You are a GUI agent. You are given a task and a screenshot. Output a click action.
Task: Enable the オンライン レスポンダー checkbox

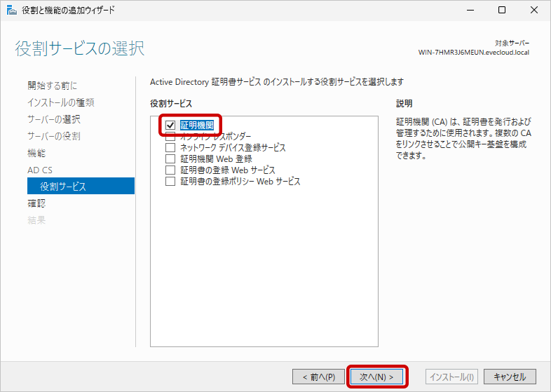[170, 137]
